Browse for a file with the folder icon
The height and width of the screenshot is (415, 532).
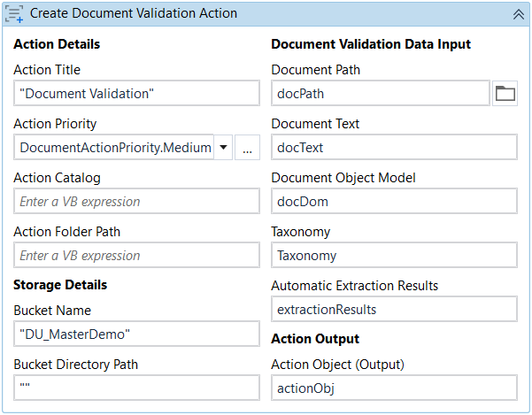(x=505, y=94)
